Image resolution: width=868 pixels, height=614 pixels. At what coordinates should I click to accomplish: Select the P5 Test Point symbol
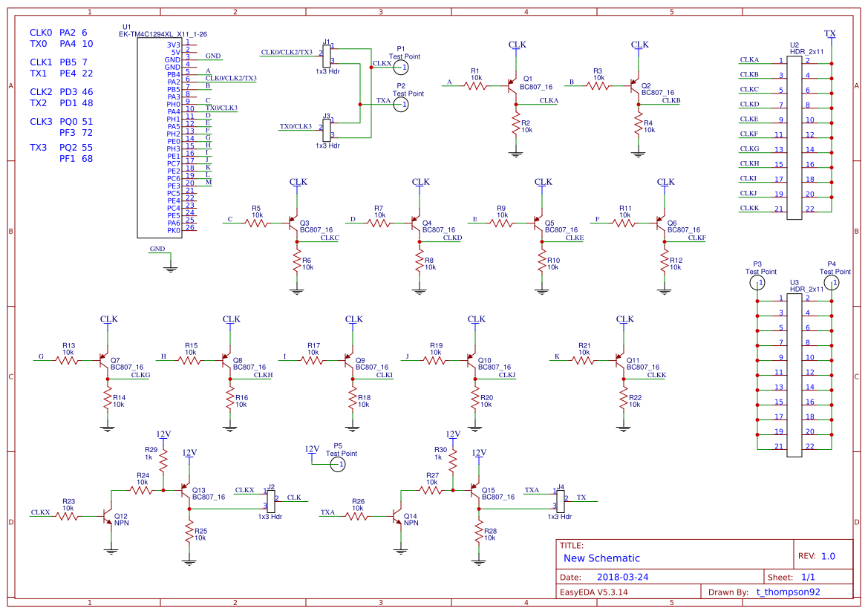[338, 464]
